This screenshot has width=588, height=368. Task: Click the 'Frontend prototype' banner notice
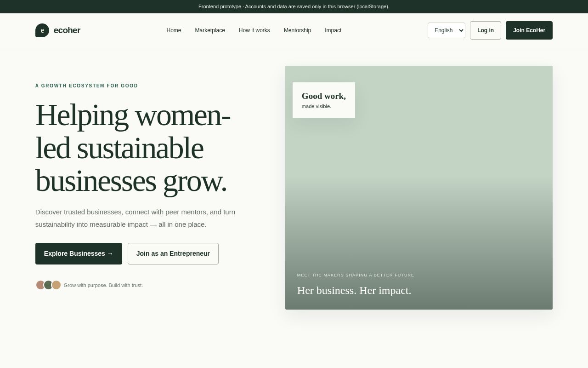pos(294,6)
